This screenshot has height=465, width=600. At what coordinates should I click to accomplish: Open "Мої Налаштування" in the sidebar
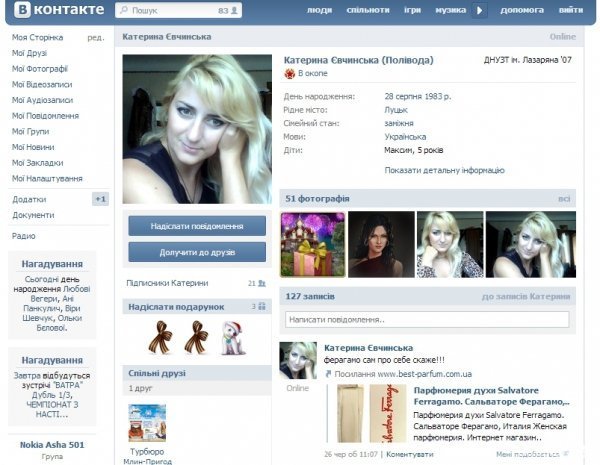47,178
